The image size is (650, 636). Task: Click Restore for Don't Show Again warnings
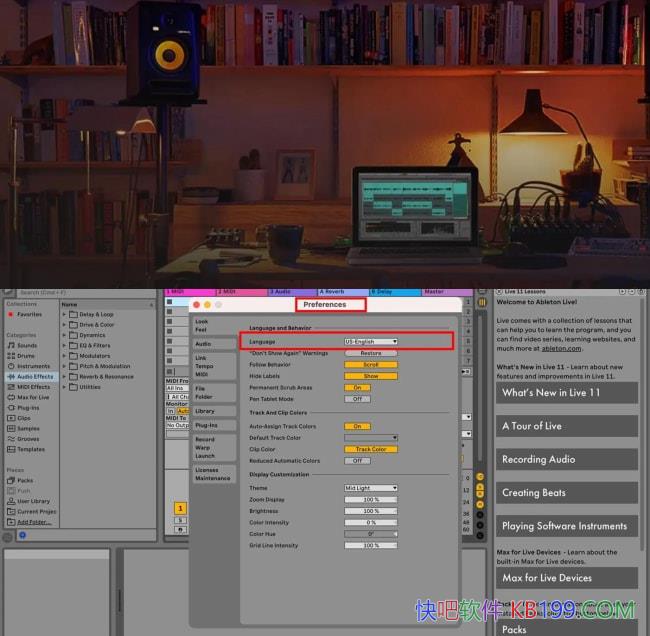click(x=370, y=353)
